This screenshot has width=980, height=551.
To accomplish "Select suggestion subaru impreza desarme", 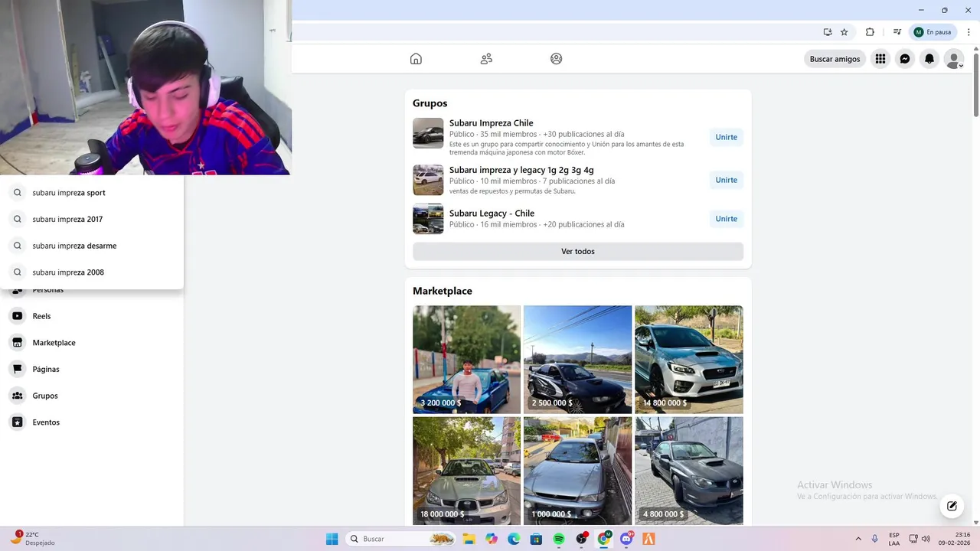I will (x=92, y=246).
